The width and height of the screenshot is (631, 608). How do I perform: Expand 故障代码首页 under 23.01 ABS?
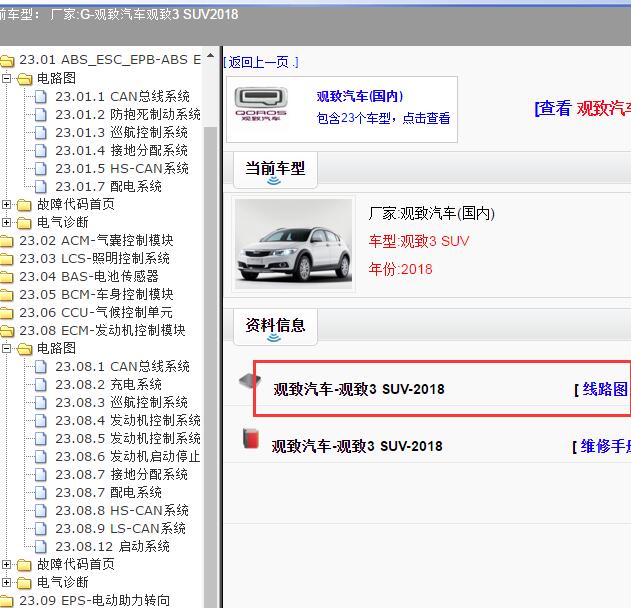pos(6,204)
